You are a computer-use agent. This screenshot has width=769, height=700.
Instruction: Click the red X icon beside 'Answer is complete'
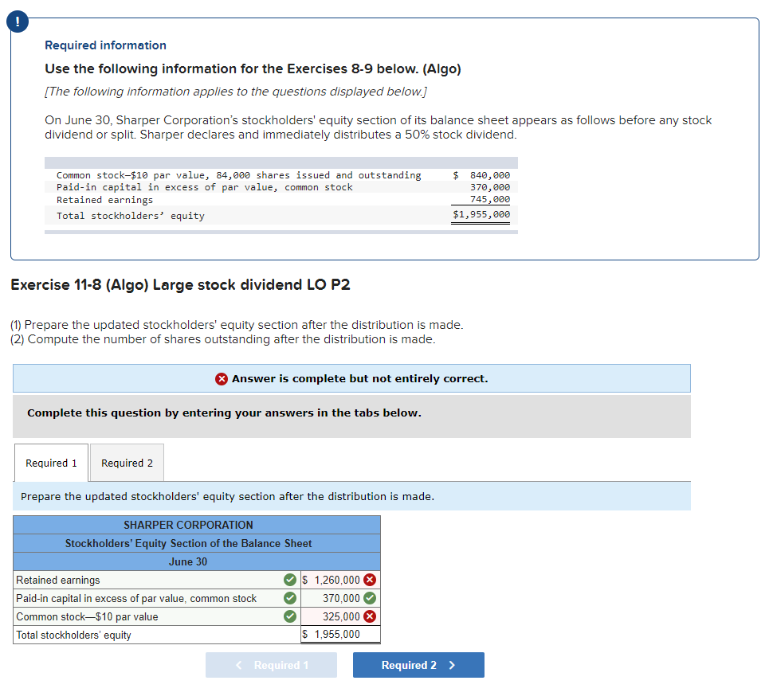[x=222, y=379]
